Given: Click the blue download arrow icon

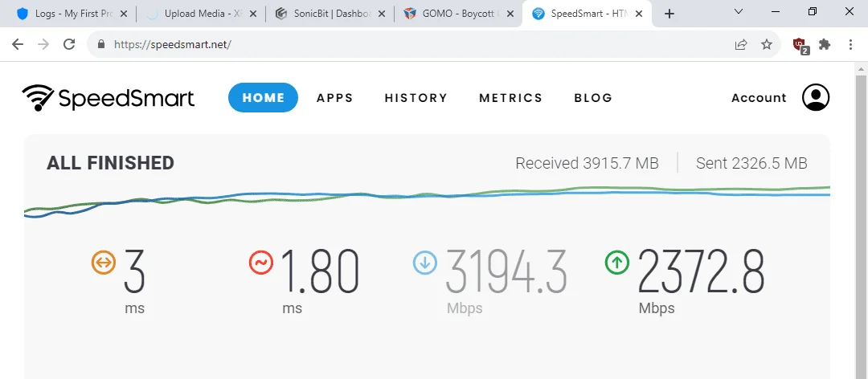Looking at the screenshot, I should (x=425, y=263).
